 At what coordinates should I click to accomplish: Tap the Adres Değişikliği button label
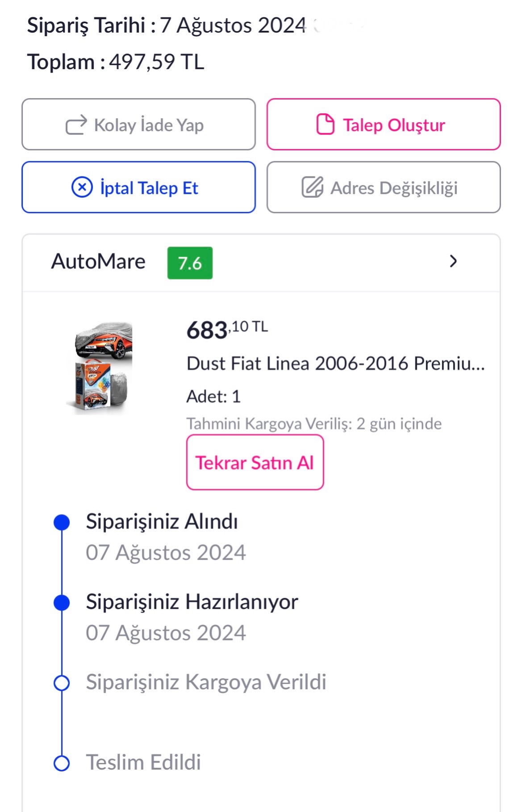click(x=394, y=188)
